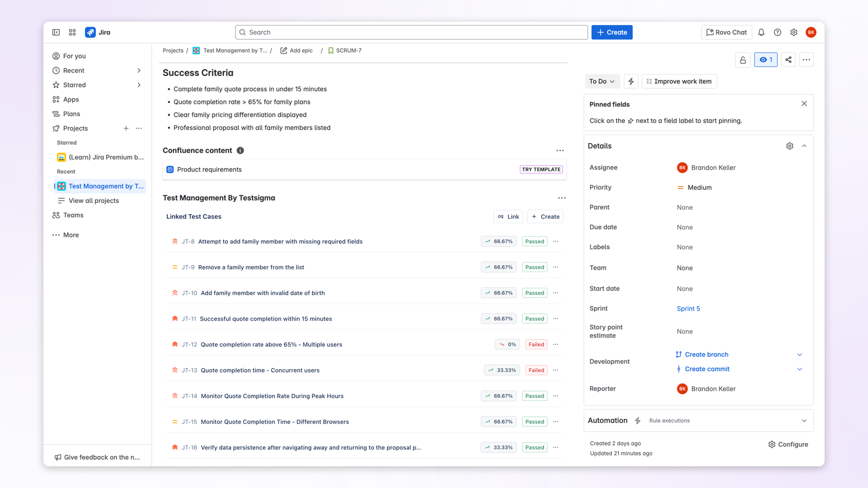Open the app switcher grid
The image size is (868, 488).
pyautogui.click(x=72, y=33)
